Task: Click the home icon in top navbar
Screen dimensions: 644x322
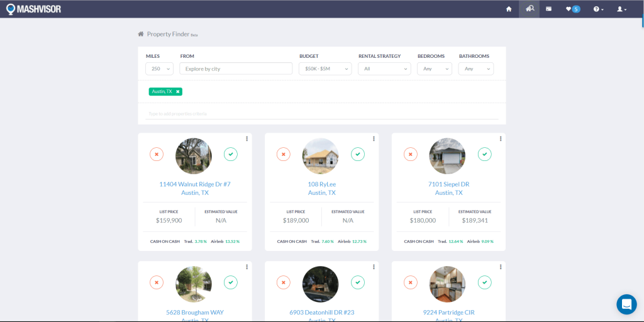Action: (x=509, y=9)
